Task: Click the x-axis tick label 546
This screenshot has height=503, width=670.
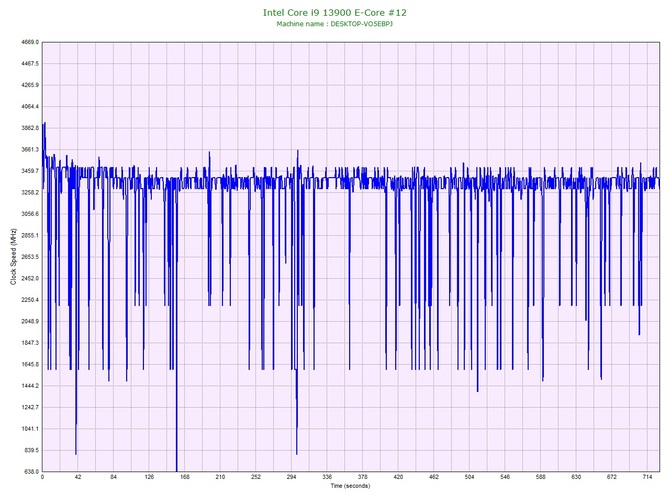Action: (505, 477)
